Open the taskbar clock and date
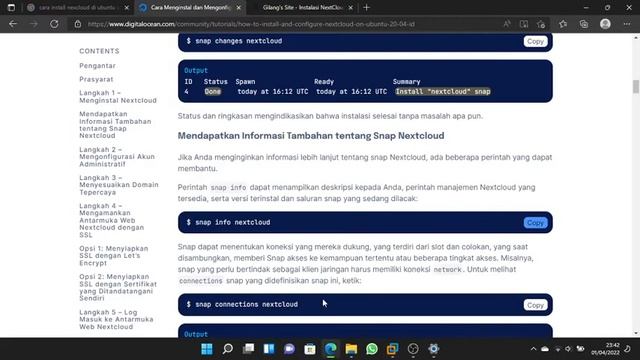 click(x=605, y=349)
